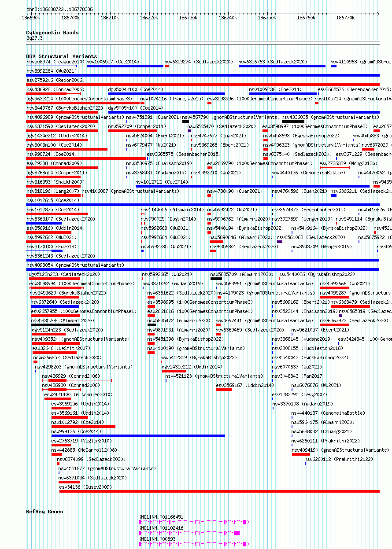Viewport: 392px width, 549px height.
Task: Select variant nsv442885 (McCarroll2008)
Action: pos(84,450)
